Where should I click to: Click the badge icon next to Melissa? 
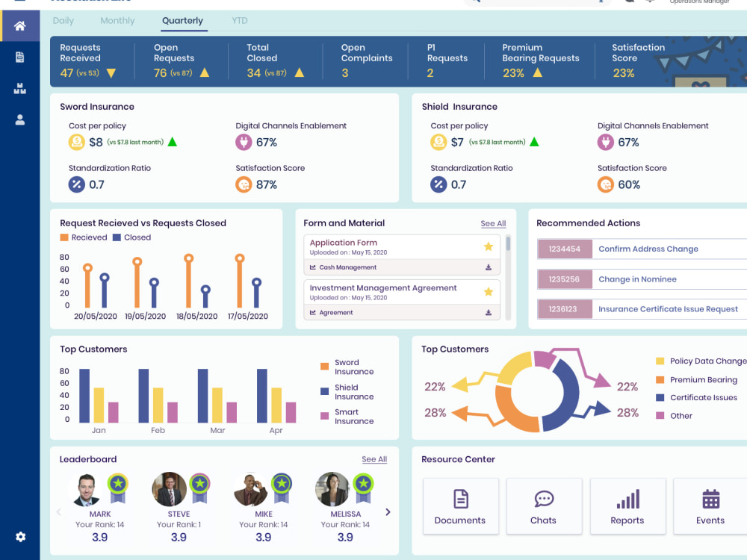point(364,488)
